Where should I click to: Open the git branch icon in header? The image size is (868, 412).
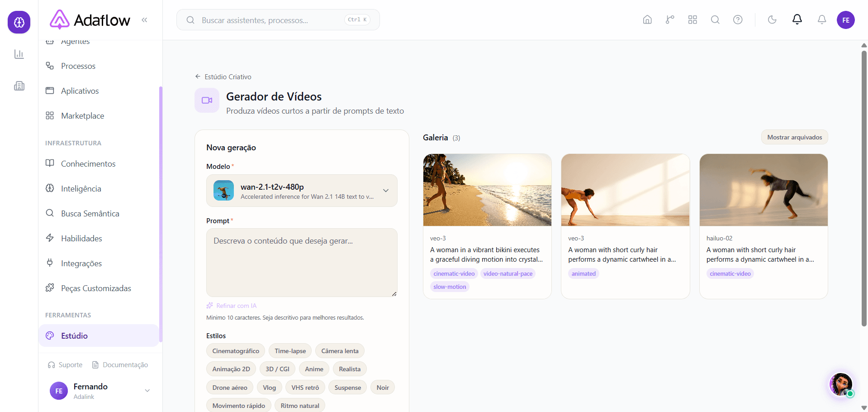[x=670, y=20]
